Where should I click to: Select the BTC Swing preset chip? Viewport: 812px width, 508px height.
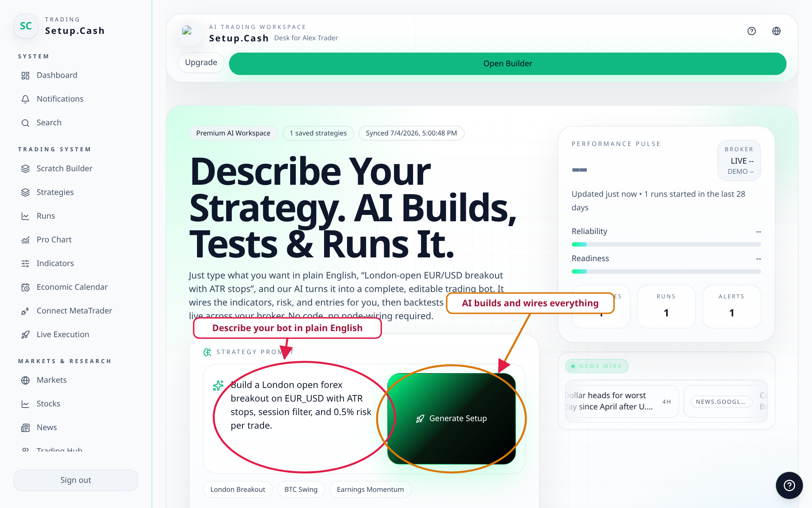click(301, 490)
